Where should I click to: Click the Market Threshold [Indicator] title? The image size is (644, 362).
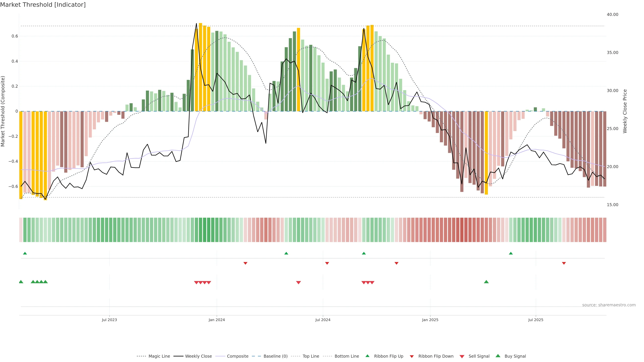(x=43, y=5)
